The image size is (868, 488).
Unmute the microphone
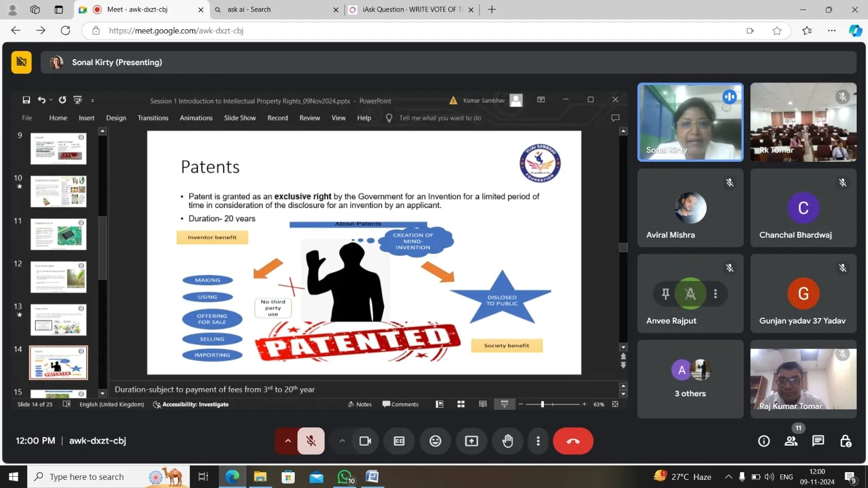(311, 441)
